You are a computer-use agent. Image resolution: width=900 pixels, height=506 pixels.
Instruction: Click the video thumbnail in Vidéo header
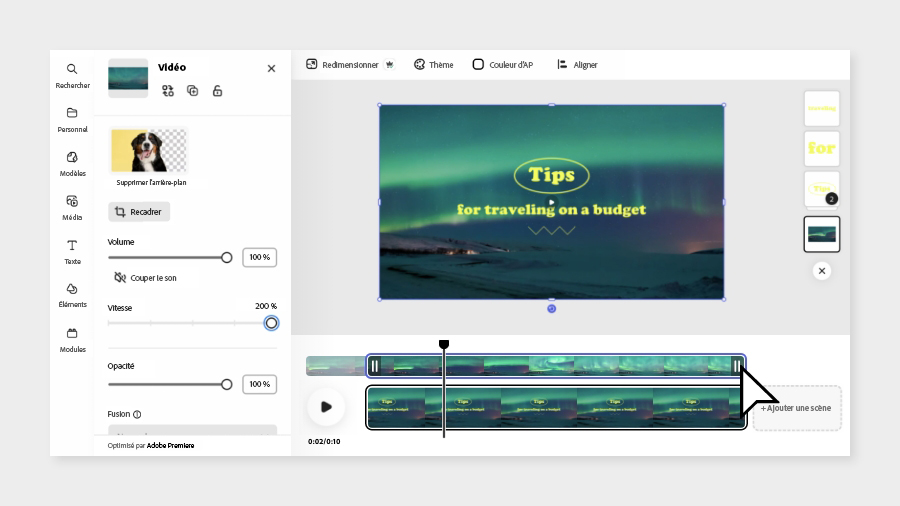coord(128,78)
